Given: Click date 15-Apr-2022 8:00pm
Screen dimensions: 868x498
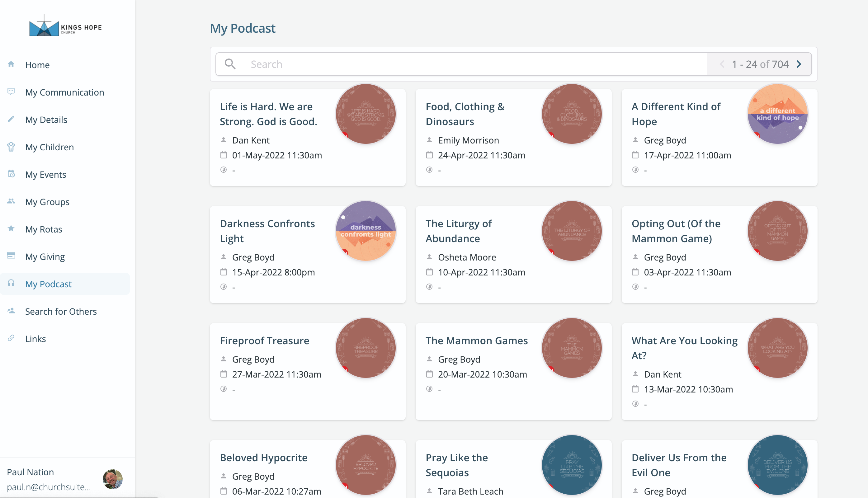Looking at the screenshot, I should pyautogui.click(x=273, y=272).
